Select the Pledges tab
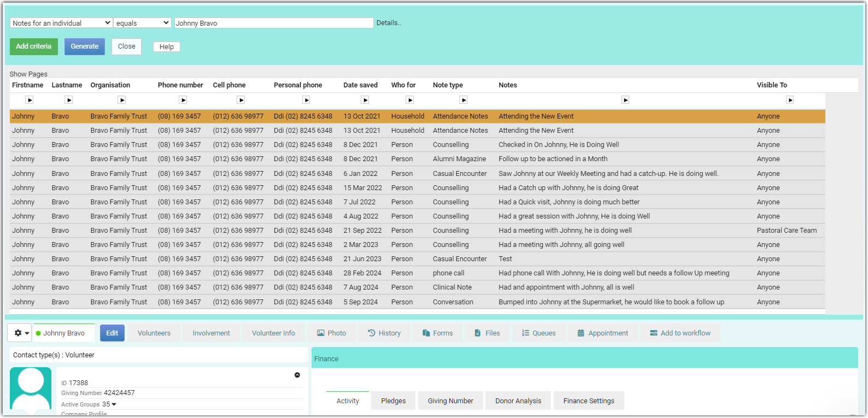The width and height of the screenshot is (868, 418). tap(394, 401)
